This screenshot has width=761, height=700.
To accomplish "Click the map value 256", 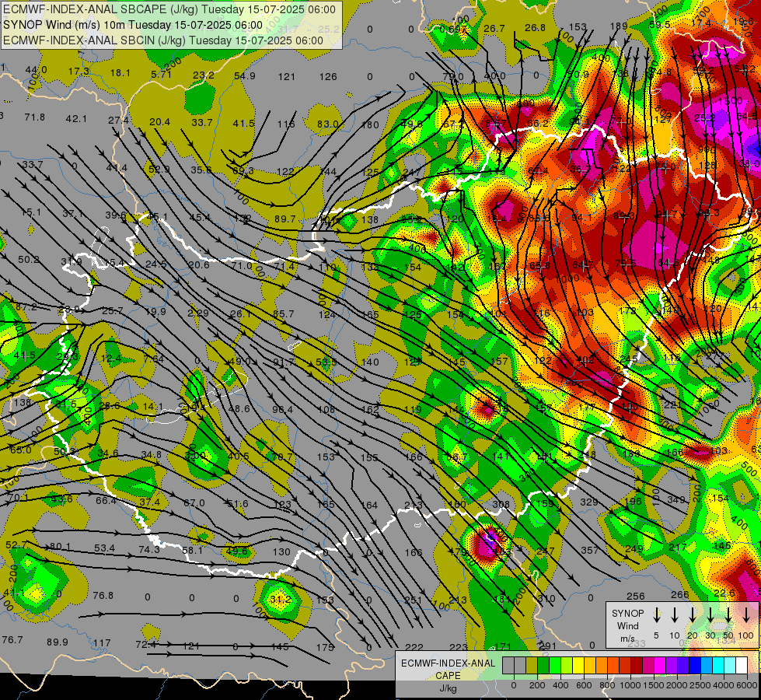I will pos(636,596).
